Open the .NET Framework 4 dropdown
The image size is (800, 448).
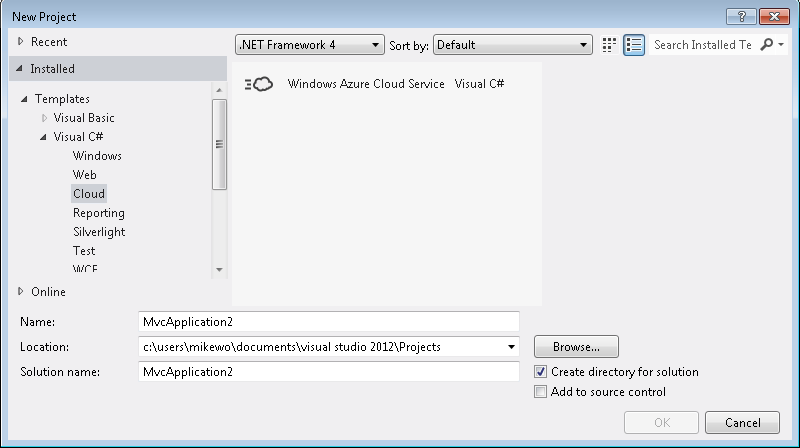tap(310, 45)
